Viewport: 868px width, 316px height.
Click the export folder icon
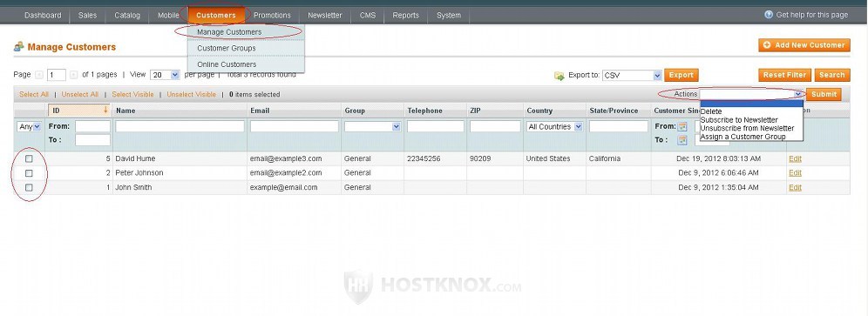559,75
